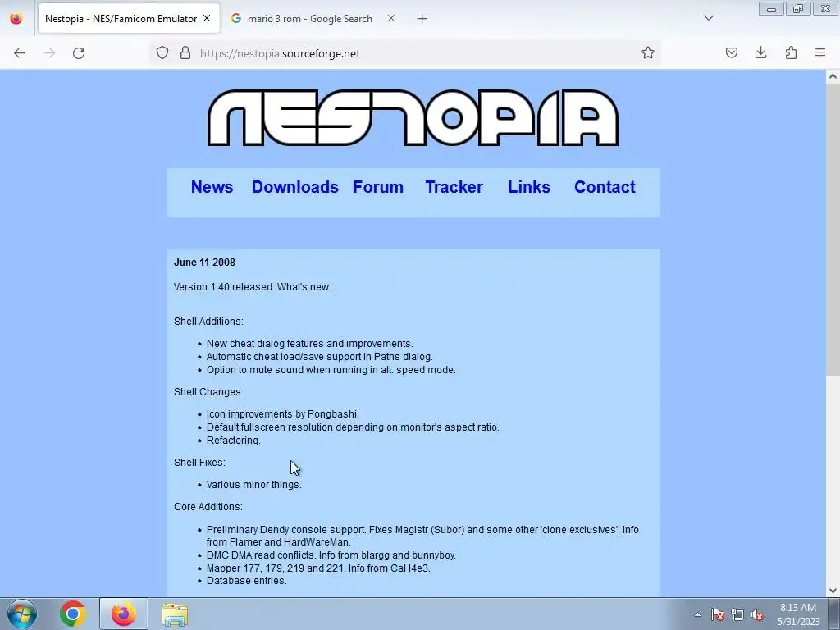Image resolution: width=840 pixels, height=630 pixels.
Task: Reload the Nestopia page
Action: [x=79, y=53]
